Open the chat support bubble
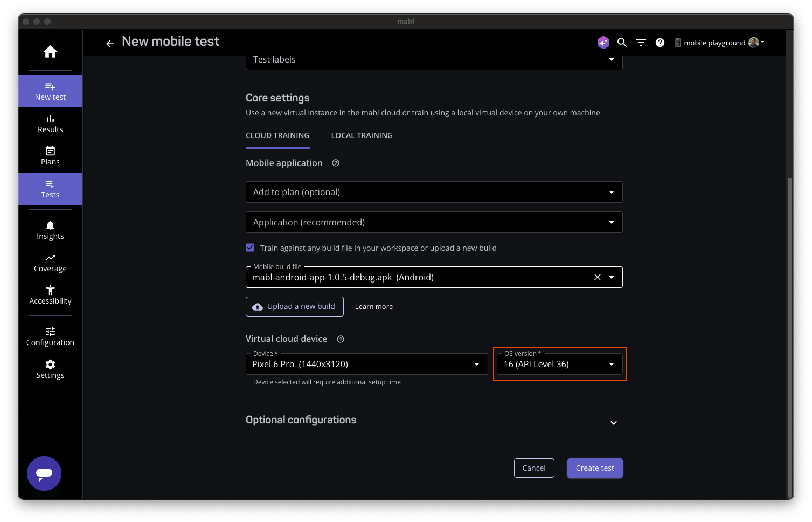812x522 pixels. (44, 473)
